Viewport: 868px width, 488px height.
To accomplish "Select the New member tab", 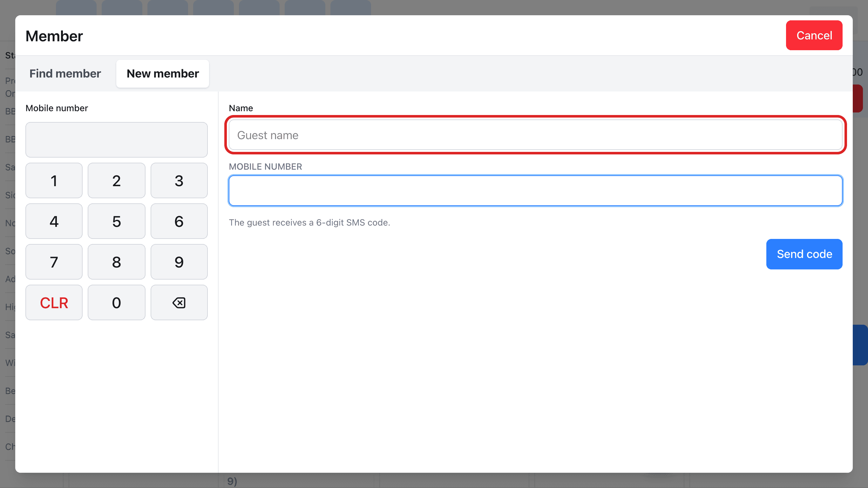I will tap(163, 73).
